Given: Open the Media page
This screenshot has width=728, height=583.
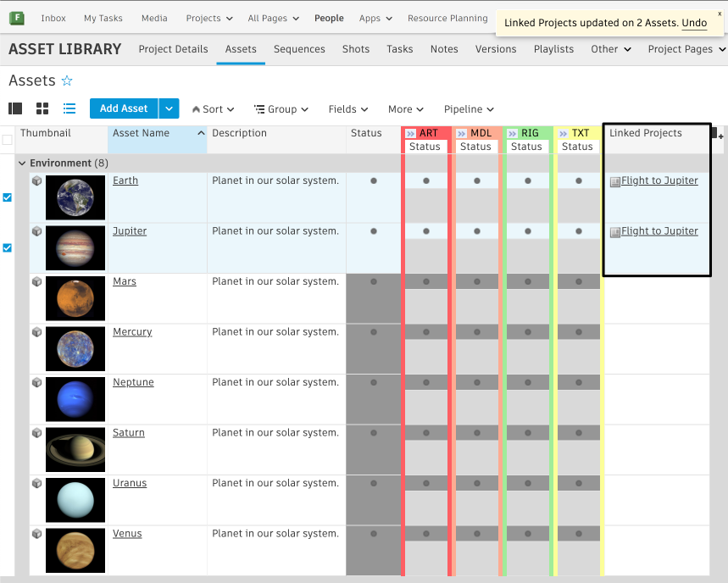Looking at the screenshot, I should (x=154, y=18).
